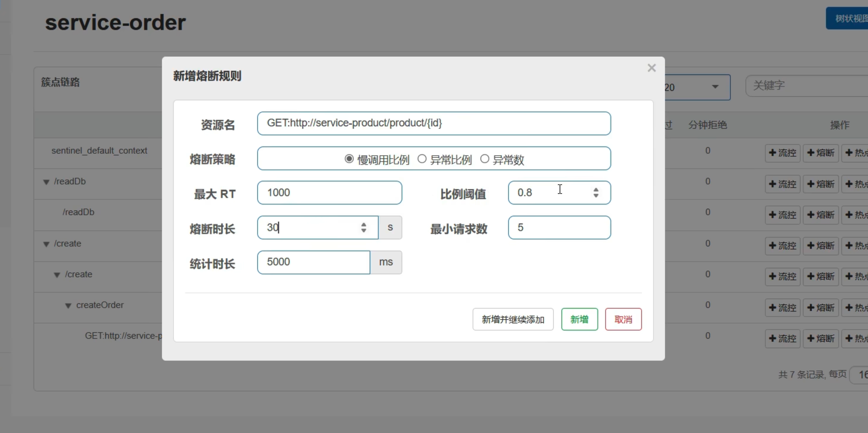Click the 资源名 input field

[x=434, y=123]
